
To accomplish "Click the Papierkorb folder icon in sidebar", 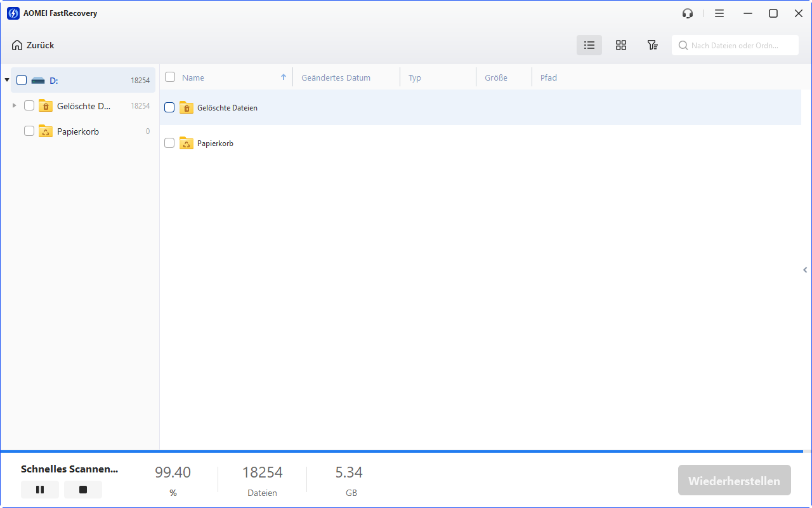I will point(46,131).
